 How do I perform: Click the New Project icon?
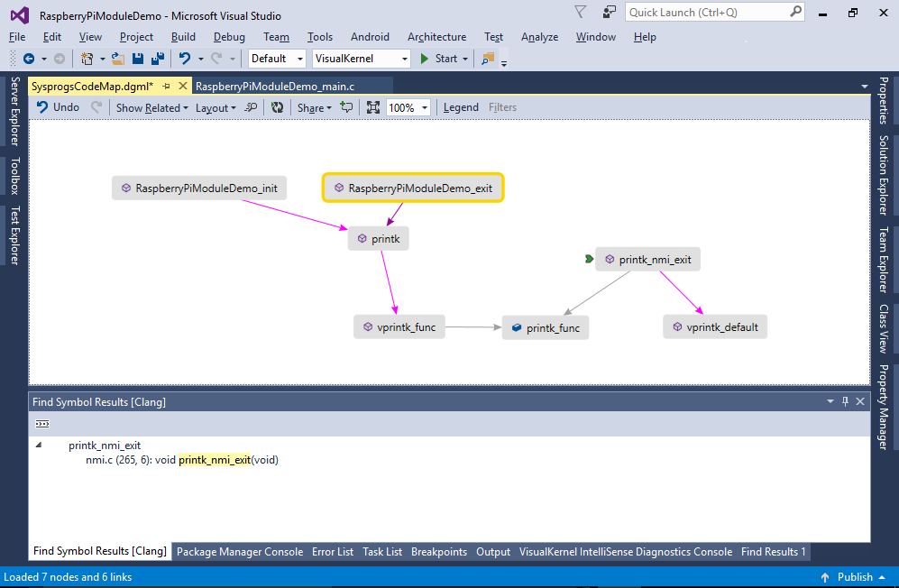click(87, 59)
